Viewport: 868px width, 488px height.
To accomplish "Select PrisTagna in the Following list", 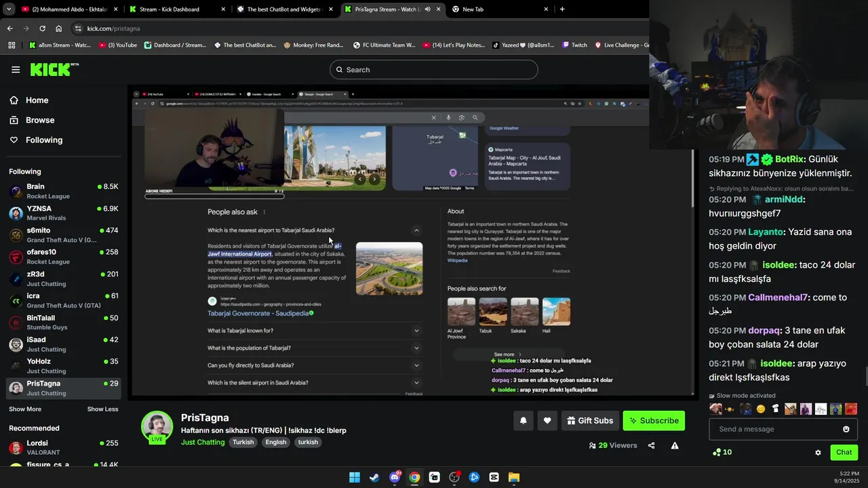I will [x=64, y=388].
